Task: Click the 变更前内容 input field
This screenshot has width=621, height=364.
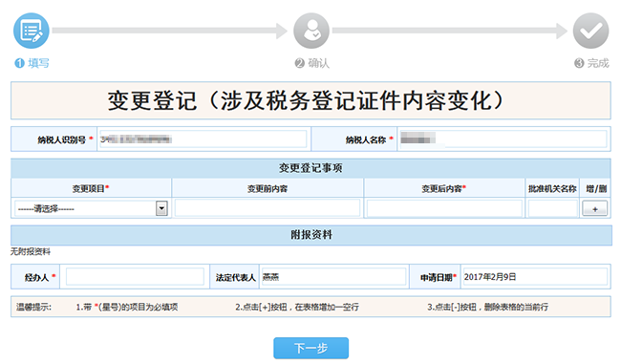Action: click(x=268, y=208)
